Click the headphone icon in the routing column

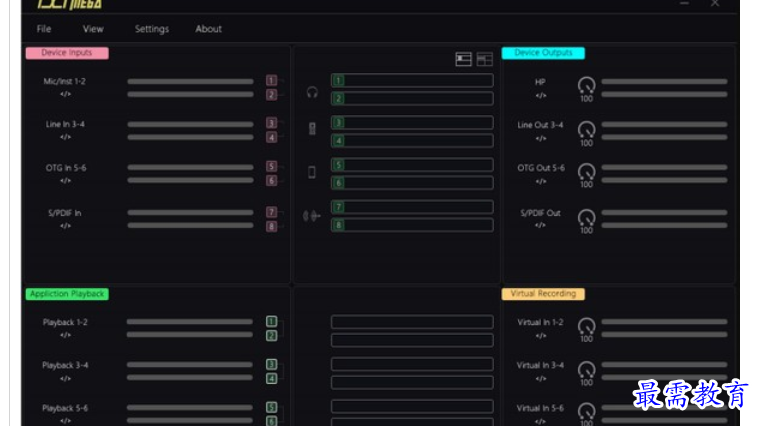click(312, 92)
